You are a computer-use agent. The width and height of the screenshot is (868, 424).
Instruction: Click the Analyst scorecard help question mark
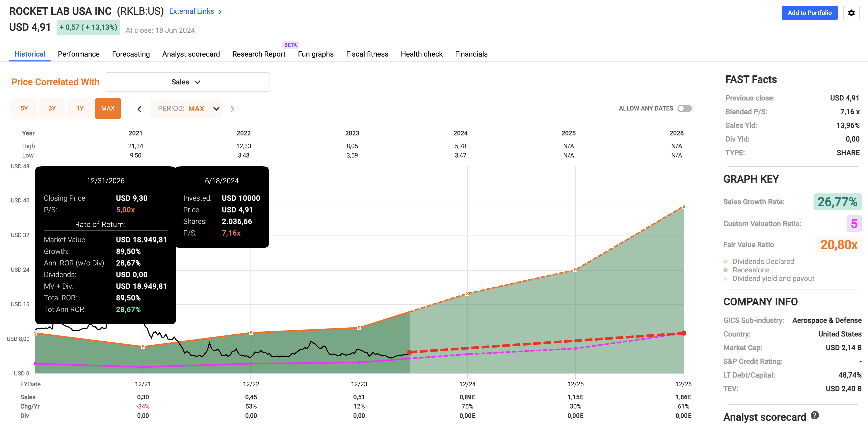tap(815, 415)
